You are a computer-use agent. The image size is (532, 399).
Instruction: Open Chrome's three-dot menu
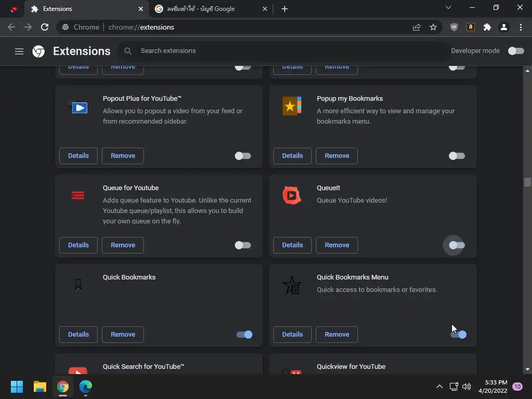coord(521,27)
